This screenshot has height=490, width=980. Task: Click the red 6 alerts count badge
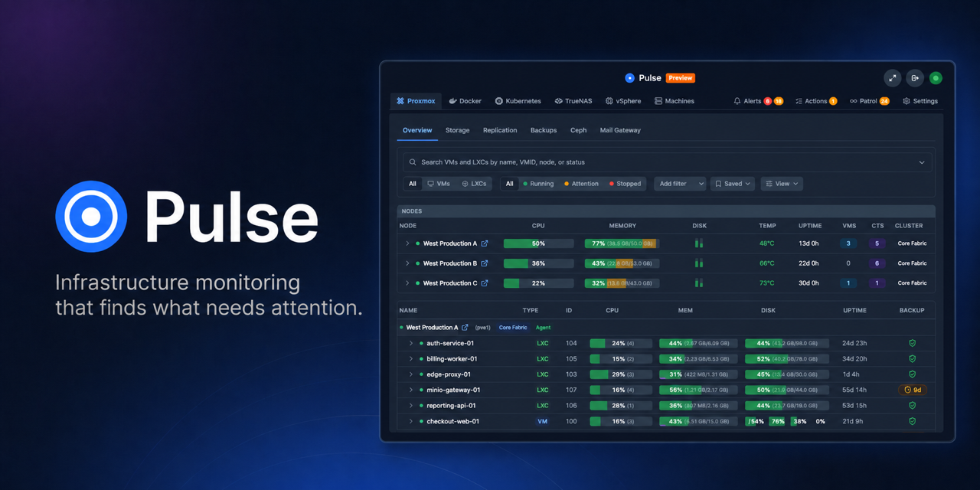point(768,101)
